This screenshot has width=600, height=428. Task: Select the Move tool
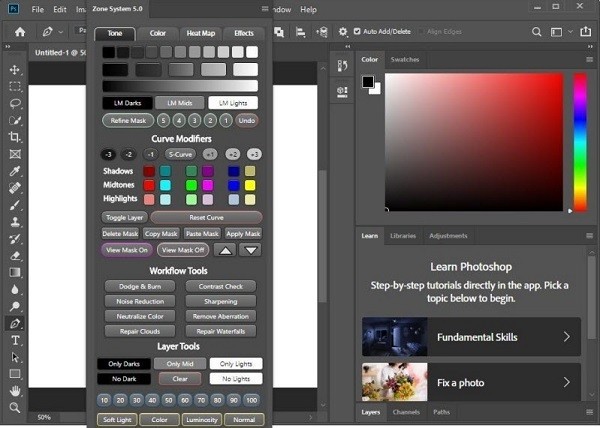click(15, 70)
